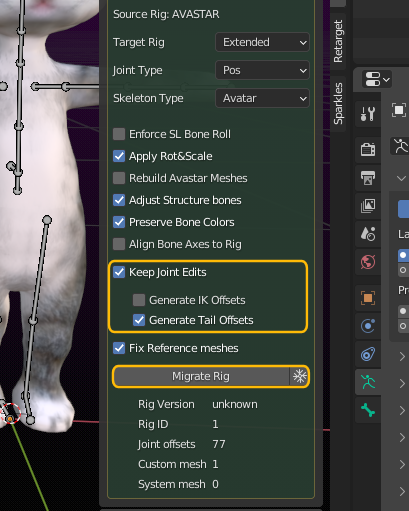Image resolution: width=409 pixels, height=511 pixels.
Task: Open the Render properties tab
Action: (x=368, y=149)
